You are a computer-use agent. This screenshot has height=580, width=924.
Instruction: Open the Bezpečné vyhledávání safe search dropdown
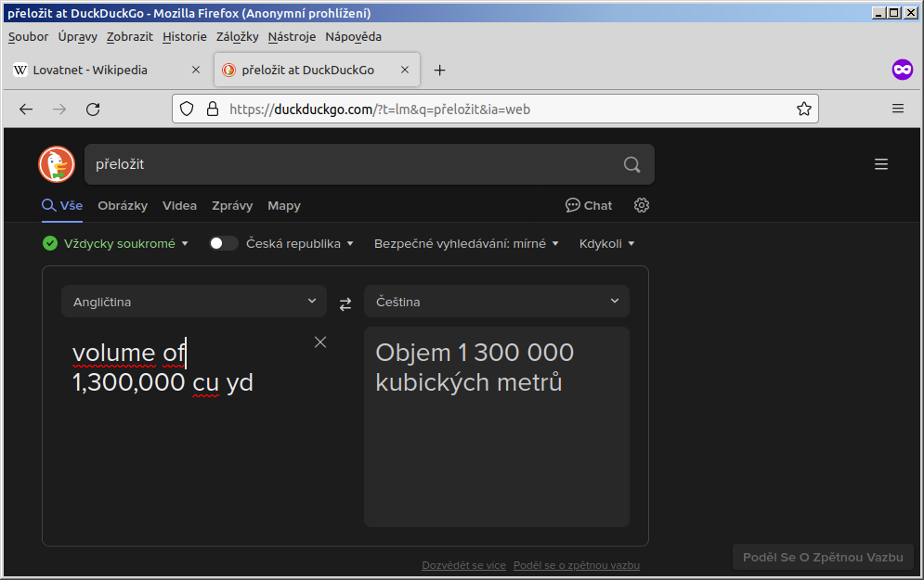tap(466, 243)
